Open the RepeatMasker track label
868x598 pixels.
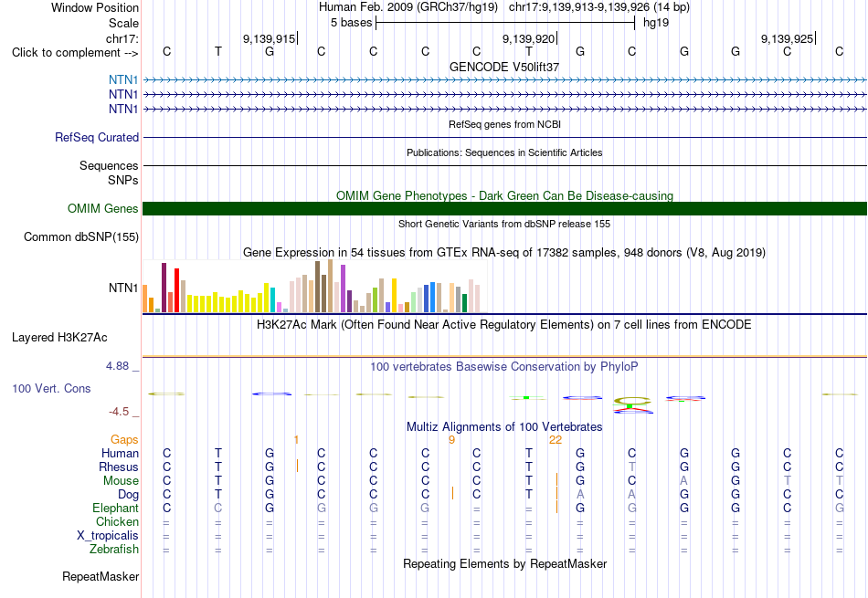(x=101, y=576)
